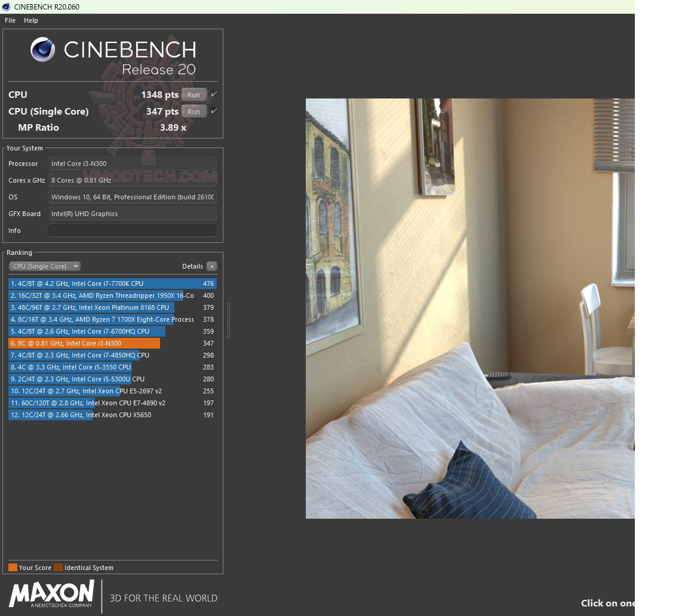Select ranking entry Intel Core i7-6700HQ

pos(112,331)
